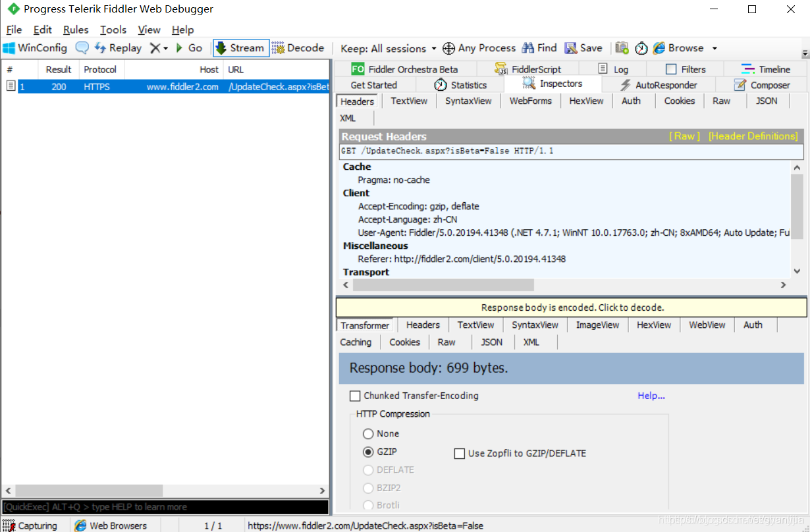Click the session list horizontal scrollbar
The height and width of the screenshot is (532, 810).
(89, 491)
